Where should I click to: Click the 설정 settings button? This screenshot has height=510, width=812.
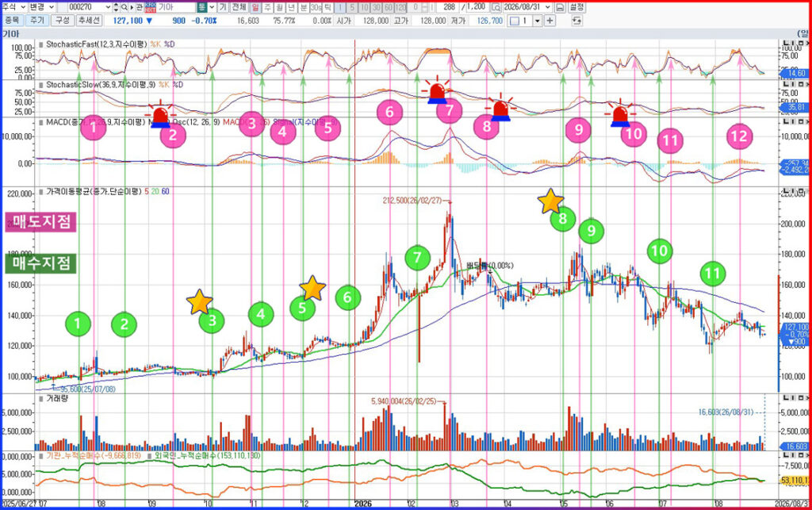pos(577,7)
